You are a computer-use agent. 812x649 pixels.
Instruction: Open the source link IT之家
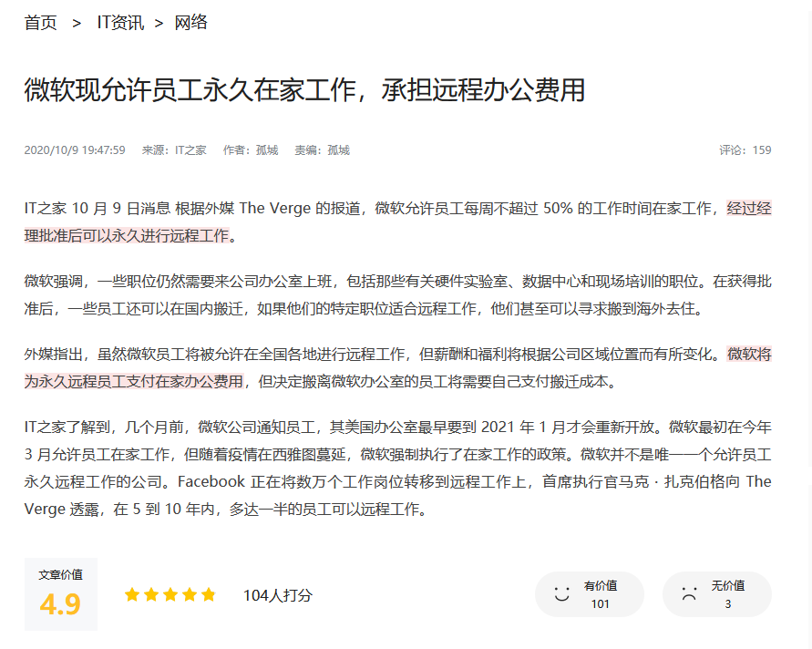click(190, 150)
